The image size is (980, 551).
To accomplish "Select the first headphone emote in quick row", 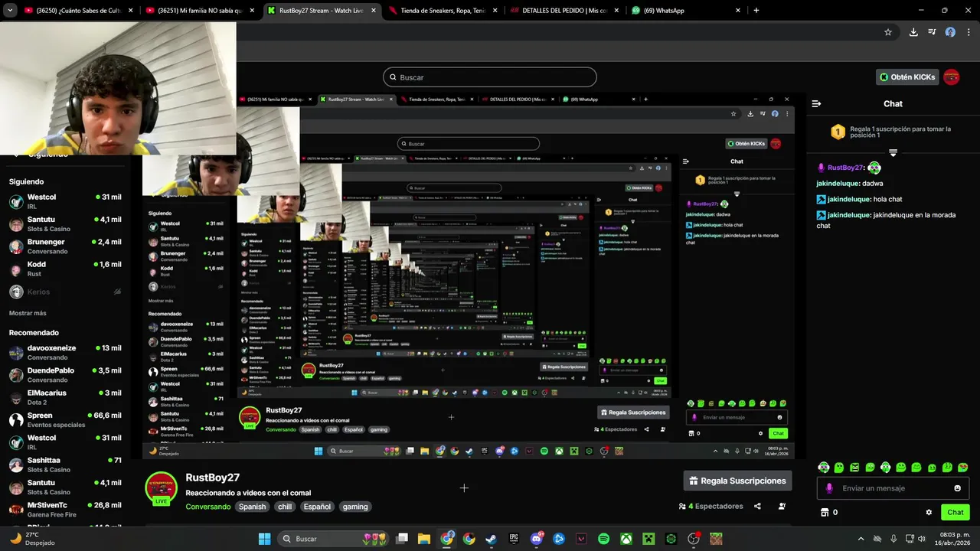I will tap(824, 468).
